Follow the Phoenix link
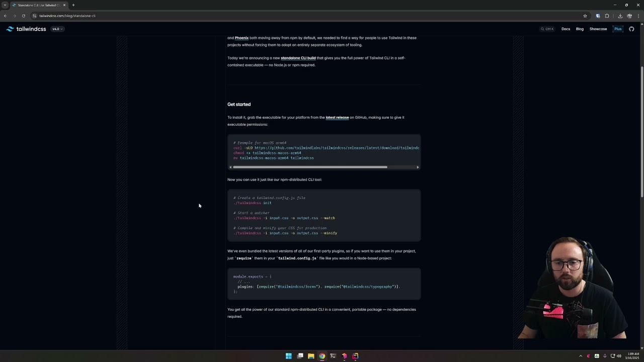The height and width of the screenshot is (362, 644). 242,38
